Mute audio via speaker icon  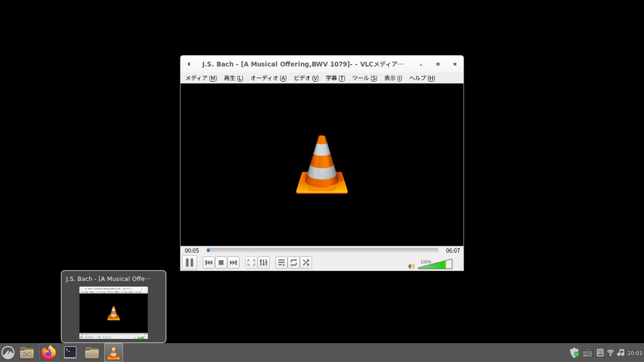[411, 266]
